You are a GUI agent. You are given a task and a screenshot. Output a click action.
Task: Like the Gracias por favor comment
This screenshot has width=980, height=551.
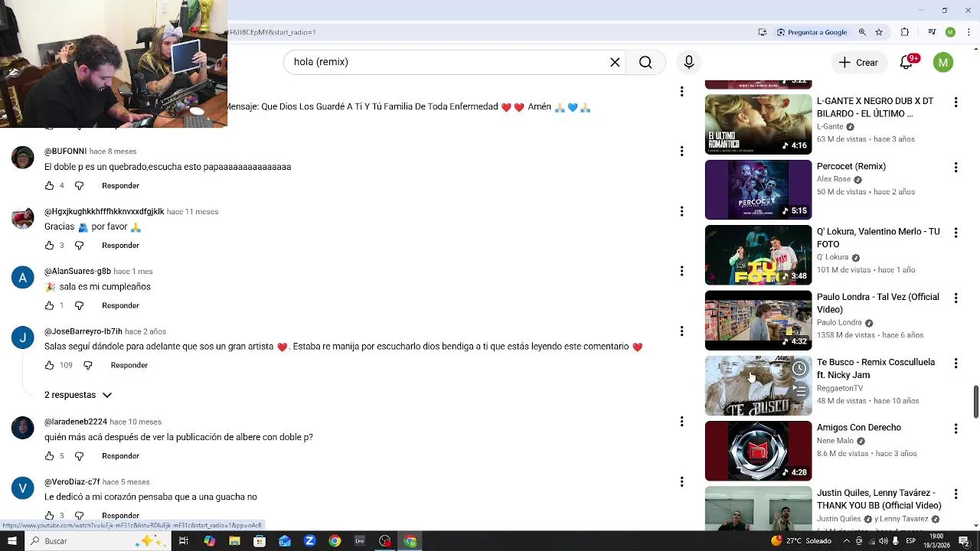(49, 246)
